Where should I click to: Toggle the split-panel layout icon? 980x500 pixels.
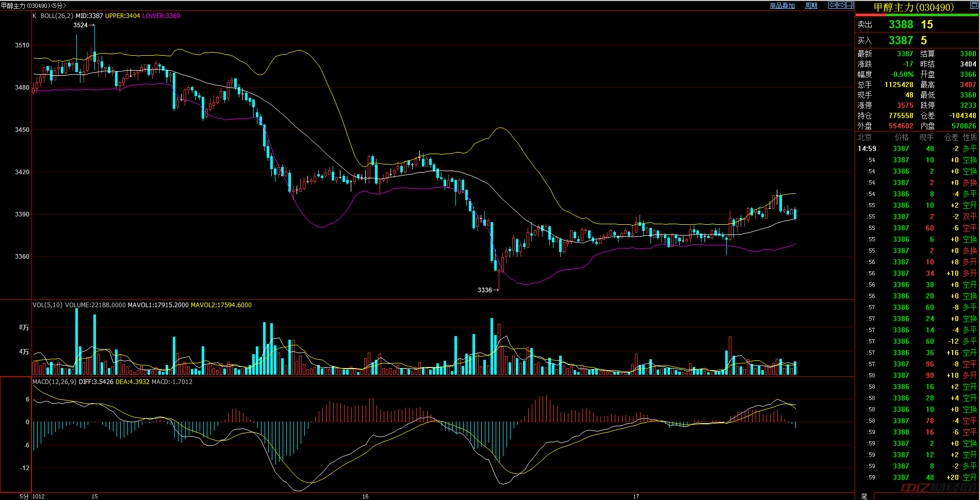coord(850,5)
